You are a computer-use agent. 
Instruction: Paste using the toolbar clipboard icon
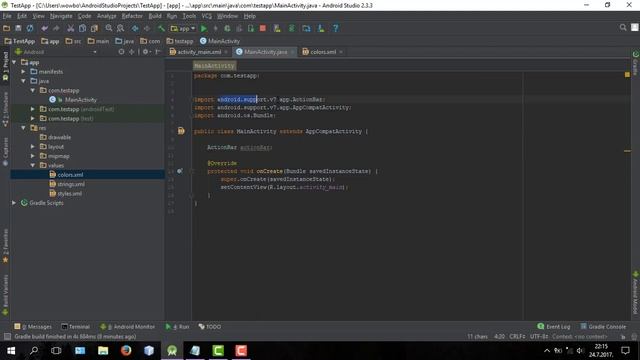94,28
